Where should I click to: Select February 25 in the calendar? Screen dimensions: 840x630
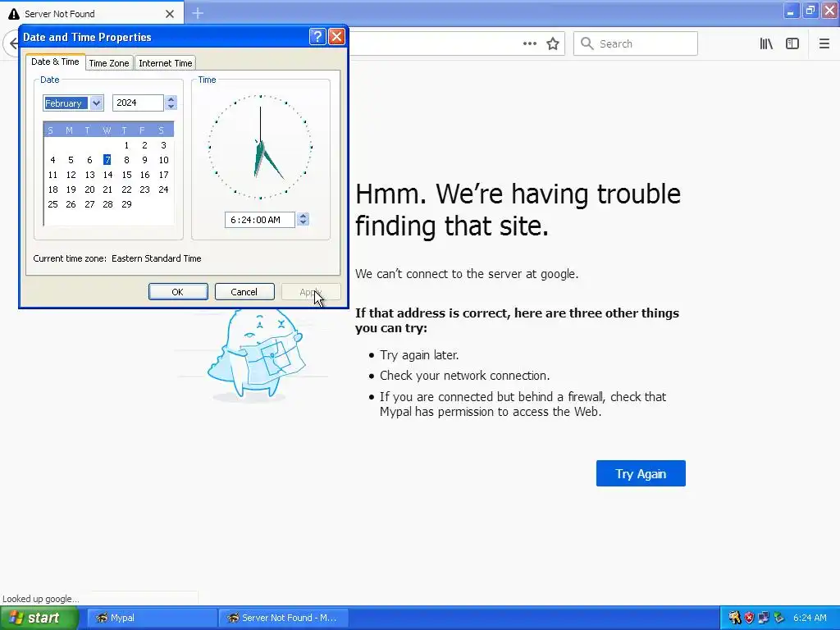click(x=52, y=204)
